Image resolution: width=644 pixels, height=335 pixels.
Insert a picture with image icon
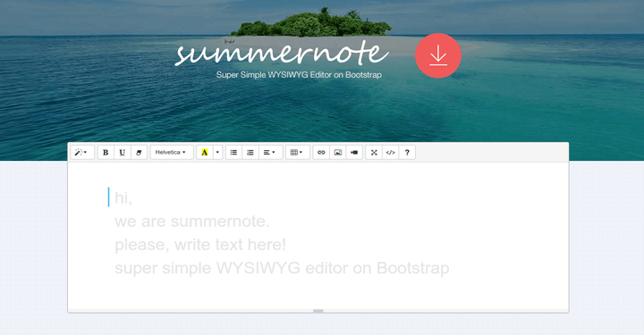pos(337,152)
